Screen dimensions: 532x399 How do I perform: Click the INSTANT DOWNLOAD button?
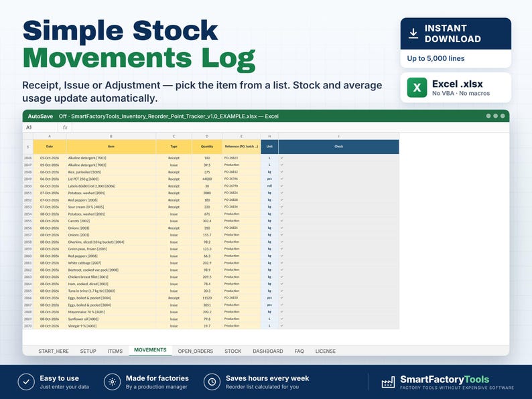click(456, 33)
